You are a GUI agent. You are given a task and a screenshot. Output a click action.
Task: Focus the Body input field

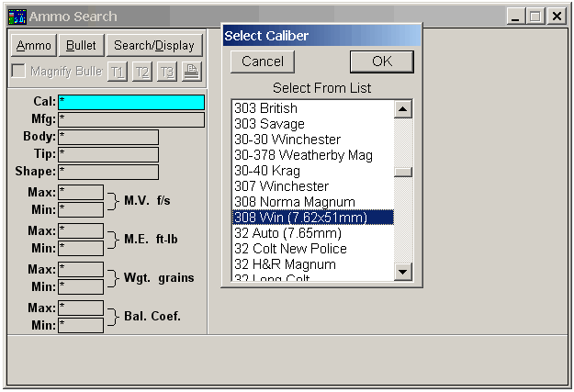108,138
